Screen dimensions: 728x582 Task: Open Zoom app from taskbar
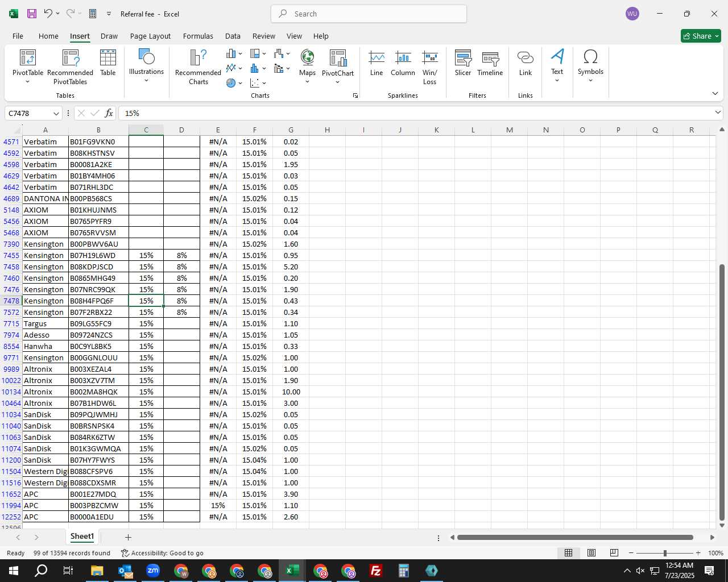coord(153,571)
